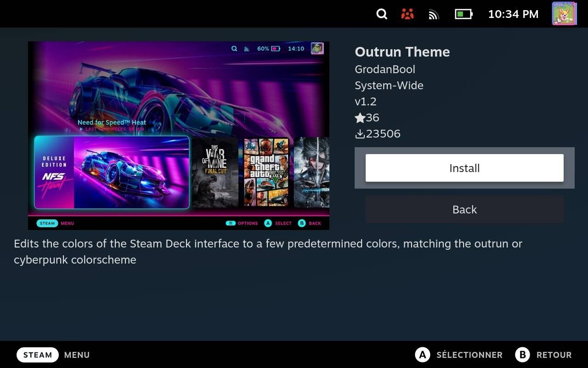Viewport: 588px width, 368px height.
Task: Click the download count 23506
Action: (x=383, y=134)
